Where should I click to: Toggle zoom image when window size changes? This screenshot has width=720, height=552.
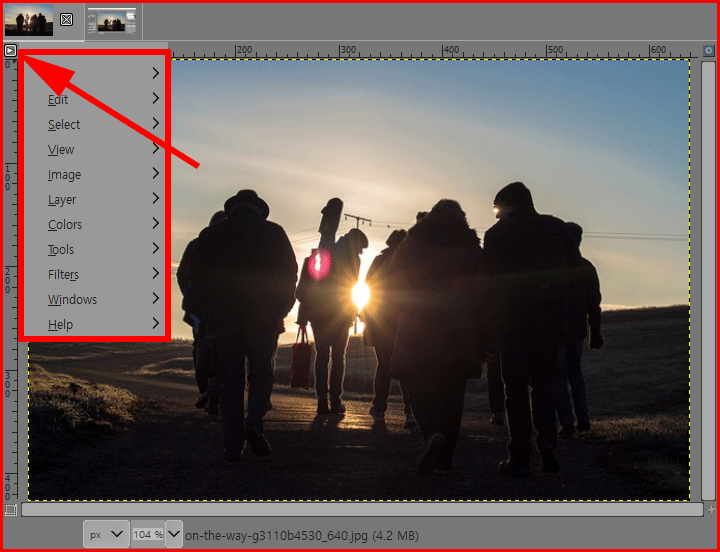point(709,51)
